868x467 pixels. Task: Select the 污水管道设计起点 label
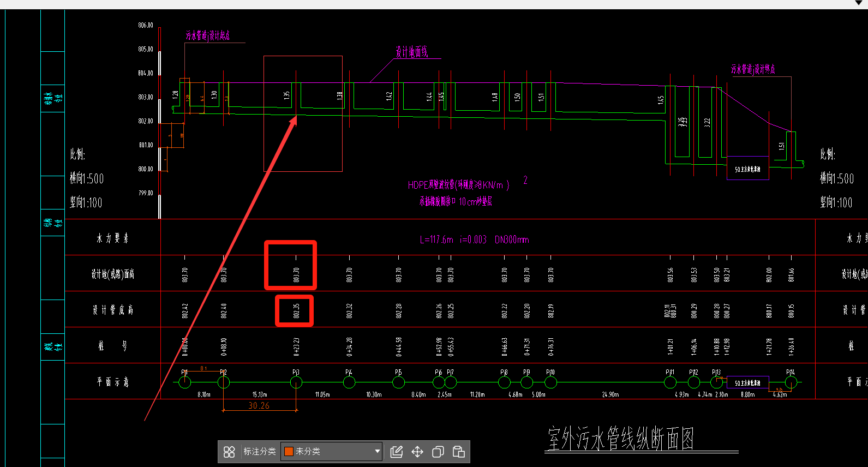pyautogui.click(x=208, y=35)
